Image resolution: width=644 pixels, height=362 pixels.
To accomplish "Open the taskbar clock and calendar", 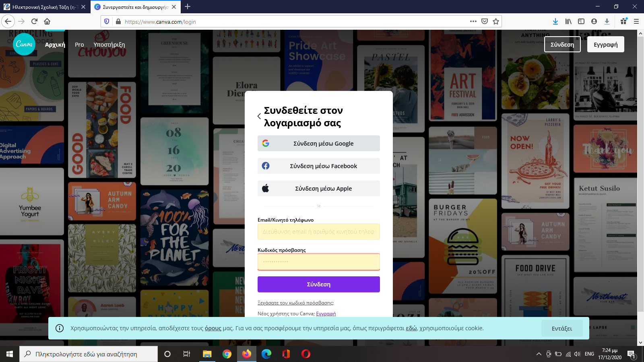I will tap(609, 354).
